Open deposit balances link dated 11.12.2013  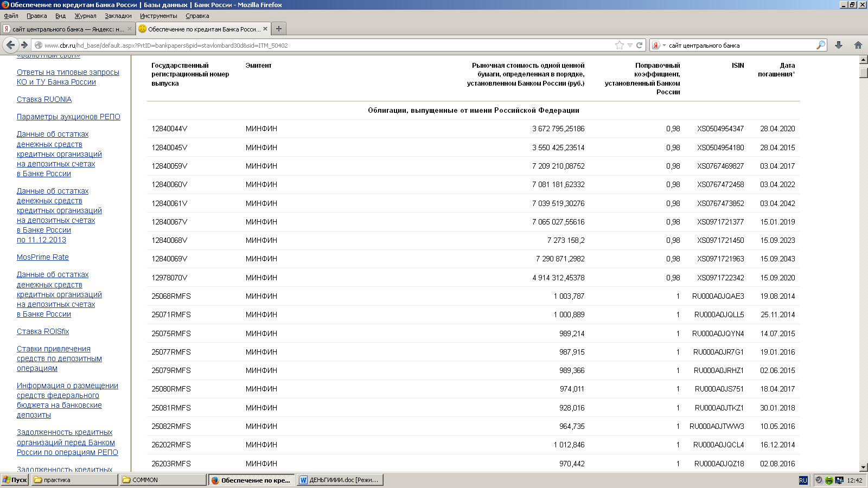click(x=59, y=215)
